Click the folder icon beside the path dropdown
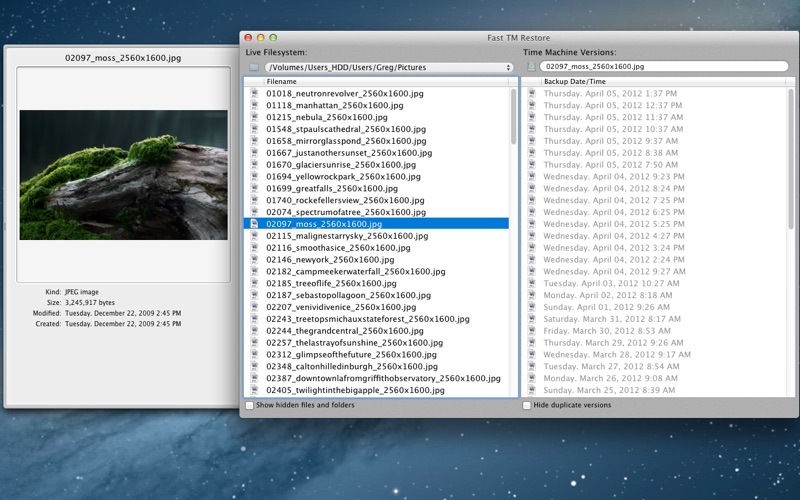 (x=254, y=67)
